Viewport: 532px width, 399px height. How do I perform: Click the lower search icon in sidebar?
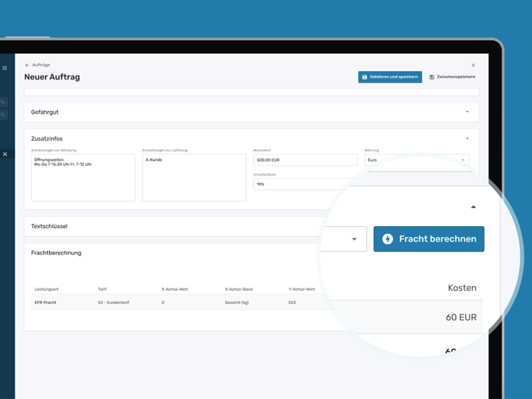(3, 114)
